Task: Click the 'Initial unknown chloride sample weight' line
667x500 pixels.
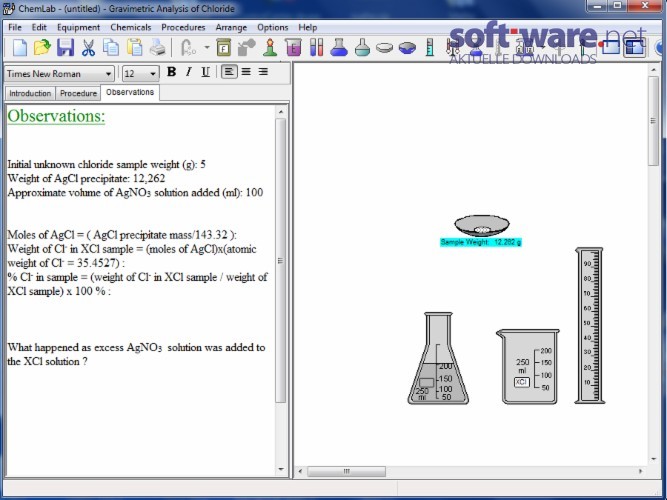Action: (106, 164)
